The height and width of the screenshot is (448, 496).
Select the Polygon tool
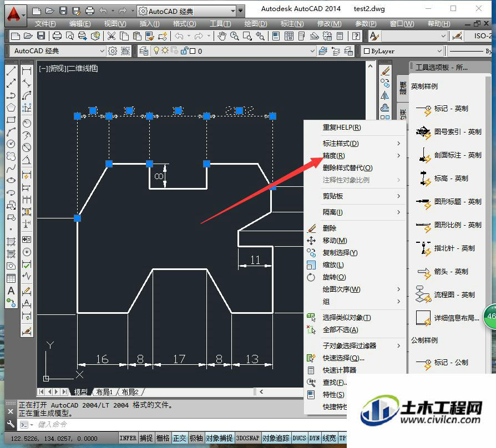[x=11, y=108]
